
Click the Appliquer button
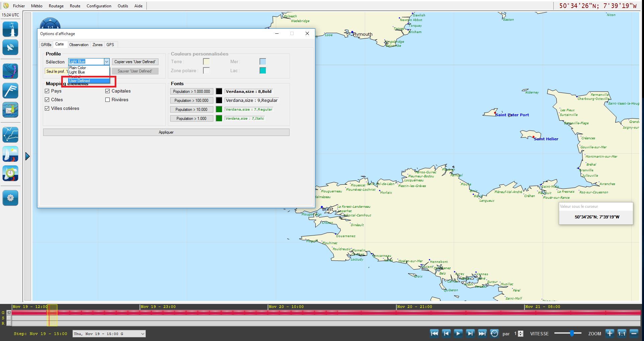click(166, 132)
